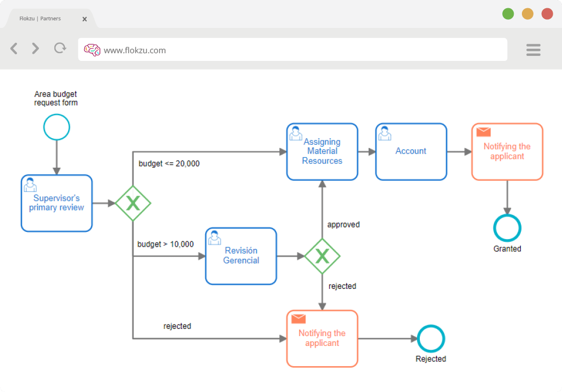Select the Revisión Gerencial task
This screenshot has height=392, width=562.
pos(241,257)
